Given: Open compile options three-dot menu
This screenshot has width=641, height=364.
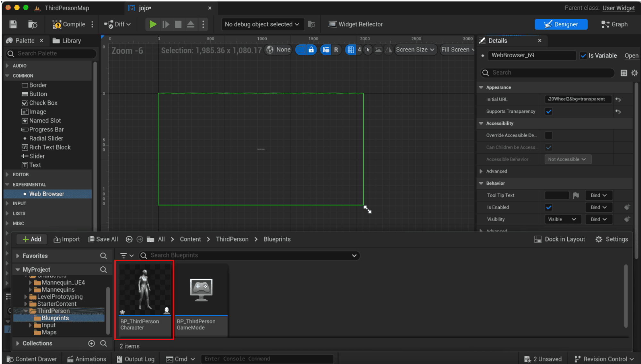Looking at the screenshot, I should pos(92,24).
